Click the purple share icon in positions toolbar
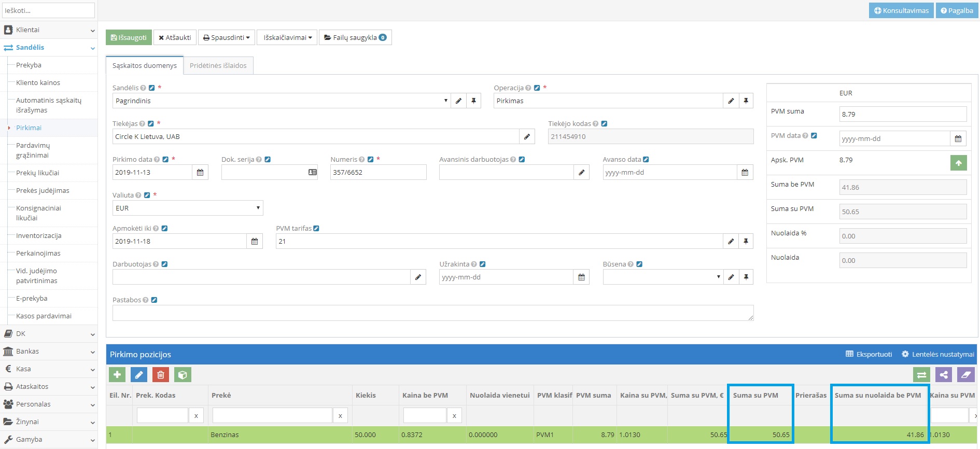 pos(944,375)
